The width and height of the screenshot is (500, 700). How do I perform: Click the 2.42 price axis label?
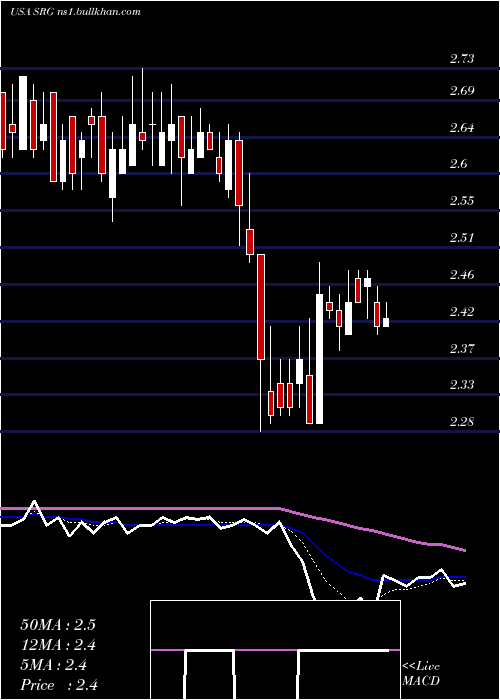coord(462,311)
